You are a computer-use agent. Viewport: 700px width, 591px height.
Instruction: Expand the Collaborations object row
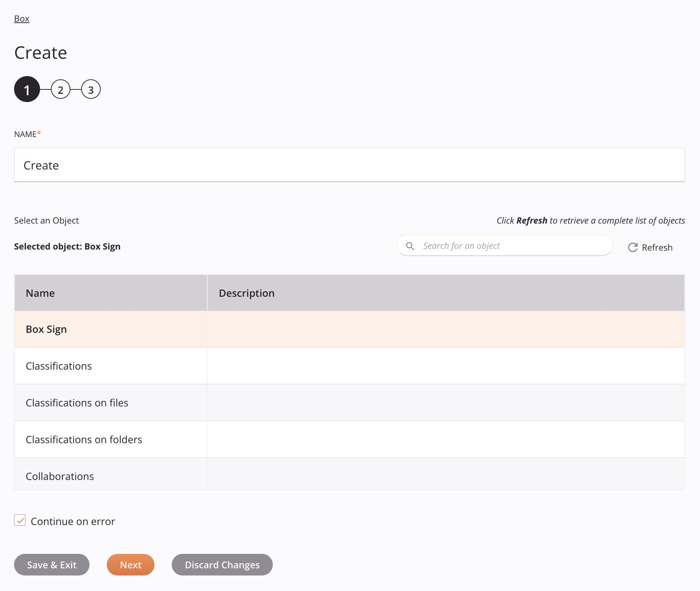click(59, 476)
